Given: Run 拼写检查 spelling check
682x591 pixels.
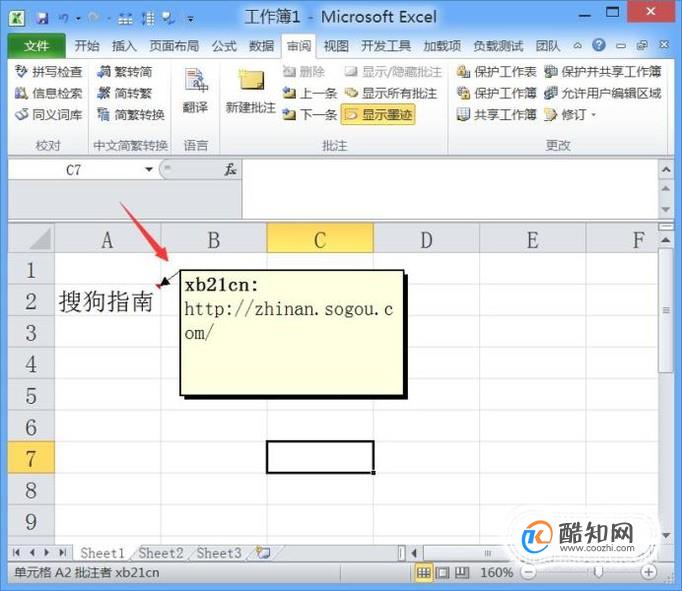Looking at the screenshot, I should 49,71.
